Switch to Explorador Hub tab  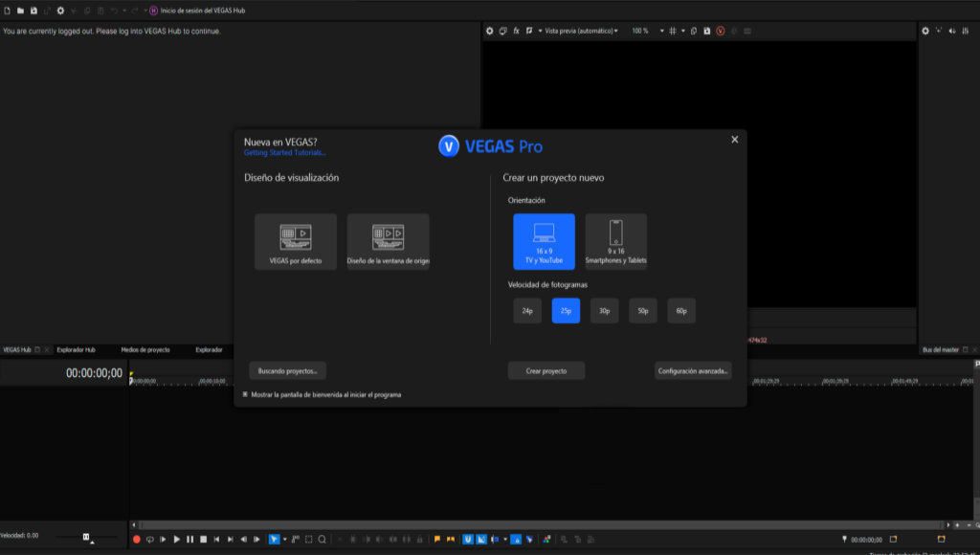[77, 350]
